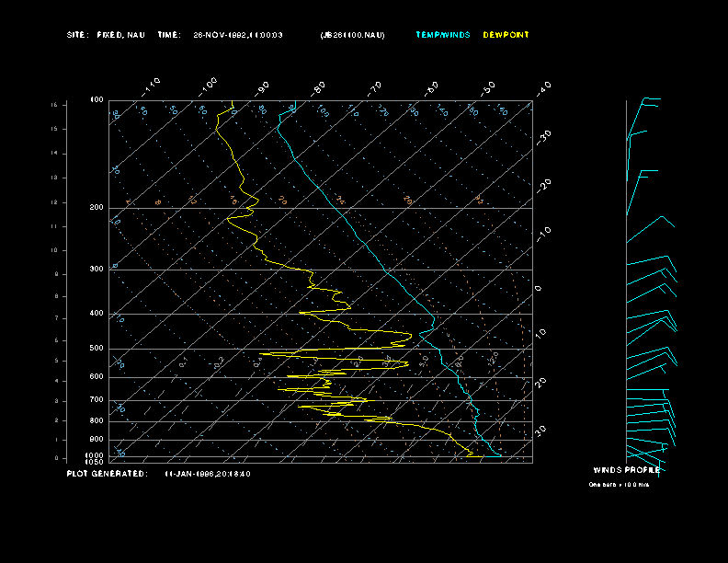Click the 400 pressure level label
728x563 pixels.
point(97,313)
